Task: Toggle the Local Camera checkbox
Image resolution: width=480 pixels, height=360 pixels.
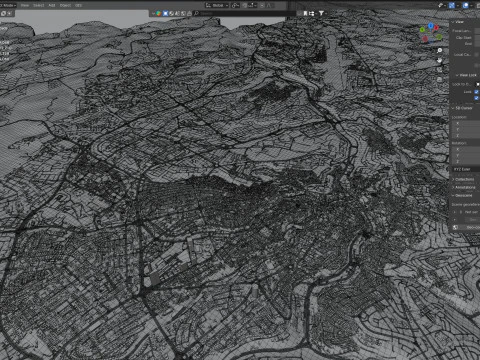Action: [476, 54]
